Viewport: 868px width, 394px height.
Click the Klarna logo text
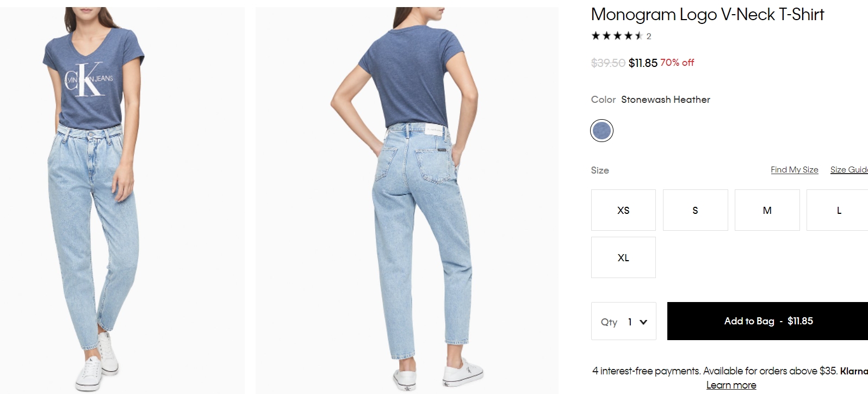pyautogui.click(x=854, y=371)
